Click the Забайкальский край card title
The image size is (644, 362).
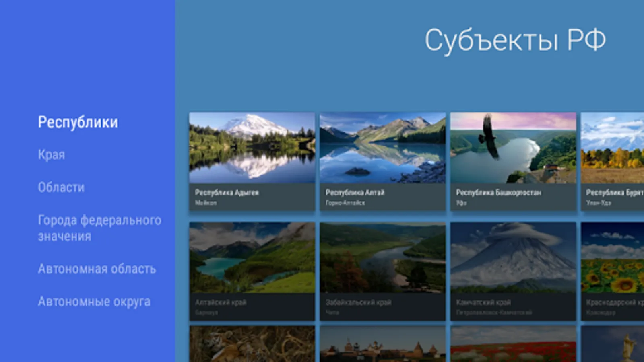pyautogui.click(x=358, y=302)
